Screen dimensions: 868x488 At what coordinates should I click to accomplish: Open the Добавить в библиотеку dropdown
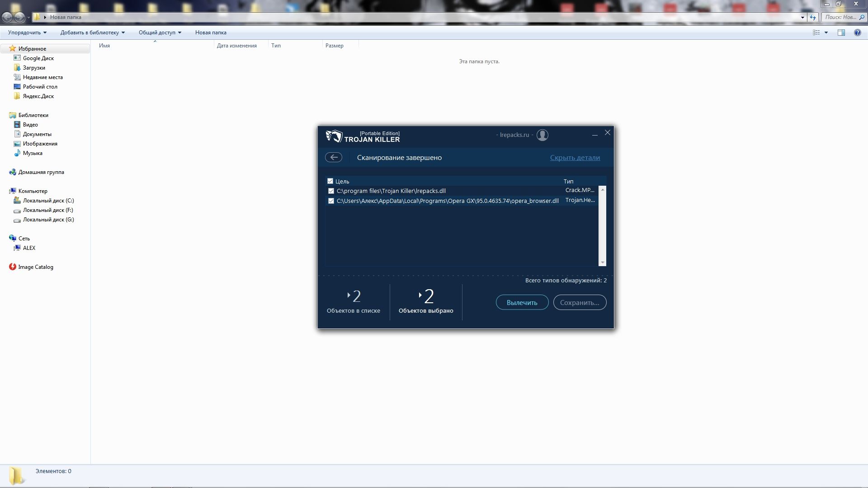(92, 33)
